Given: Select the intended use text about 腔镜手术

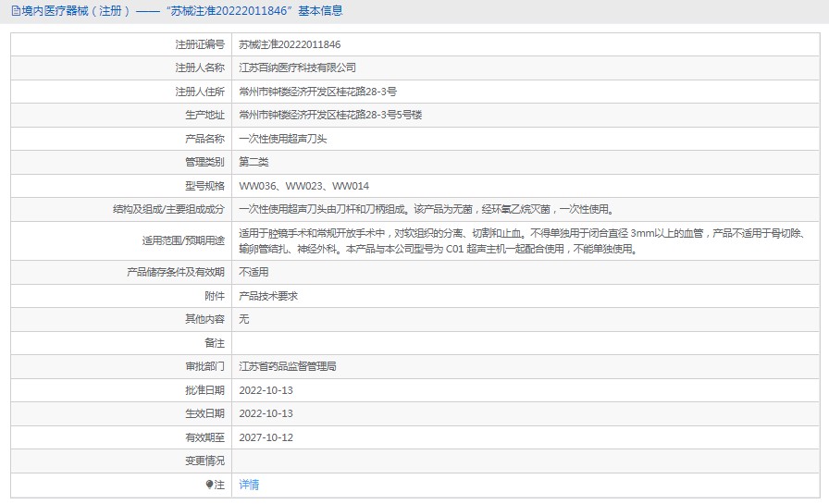Looking at the screenshot, I should 524,241.
